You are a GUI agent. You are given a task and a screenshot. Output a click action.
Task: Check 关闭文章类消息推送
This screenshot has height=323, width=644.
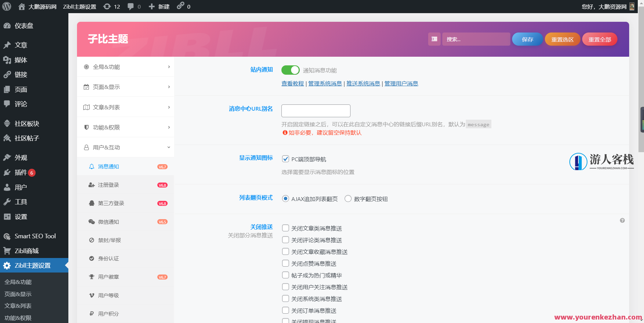[286, 228]
